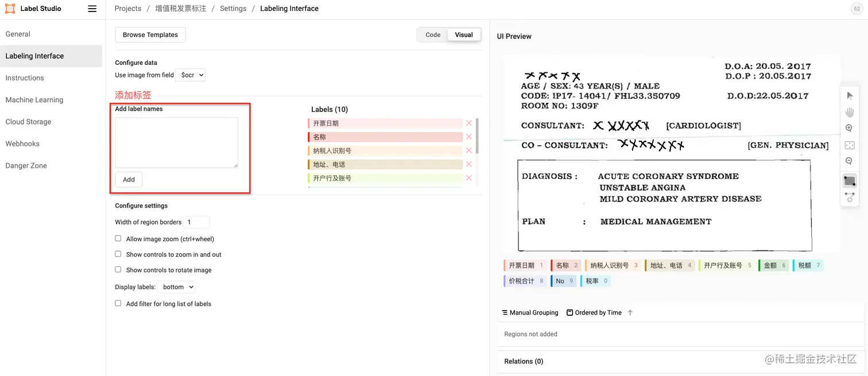Select the rectangle region drawing tool
This screenshot has height=376, width=868.
pyautogui.click(x=850, y=181)
